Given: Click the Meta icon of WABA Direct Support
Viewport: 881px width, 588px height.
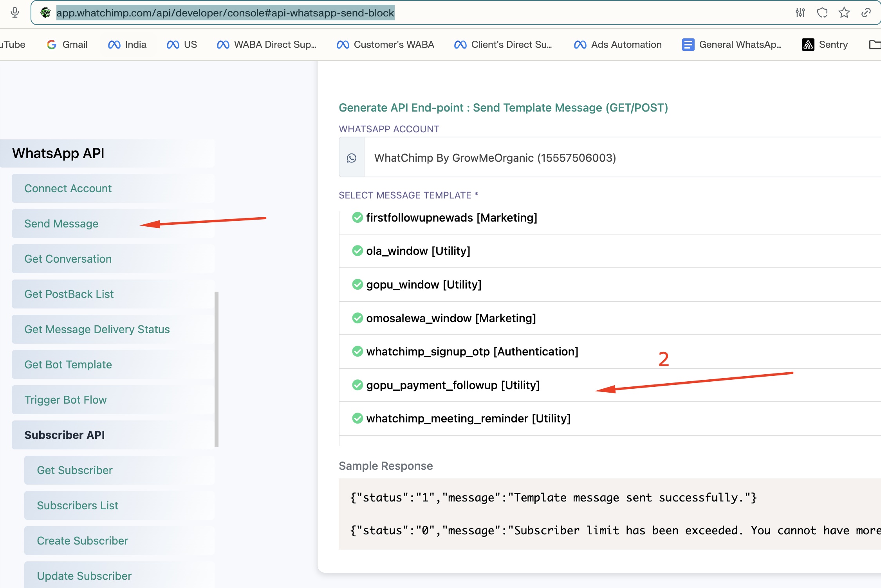Looking at the screenshot, I should coord(223,45).
